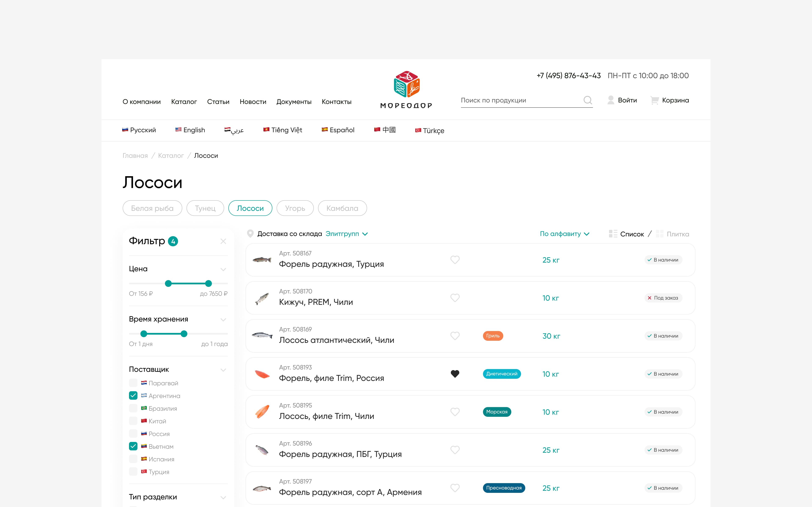The width and height of the screenshot is (812, 507).
Task: Enable the Турция supplier checkbox
Action: point(133,472)
